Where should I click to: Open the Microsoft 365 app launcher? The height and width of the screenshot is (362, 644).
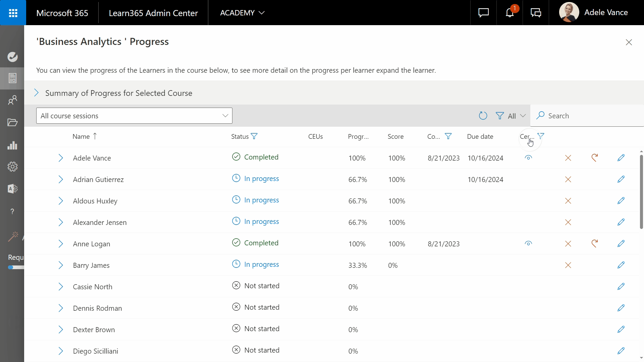[x=13, y=13]
